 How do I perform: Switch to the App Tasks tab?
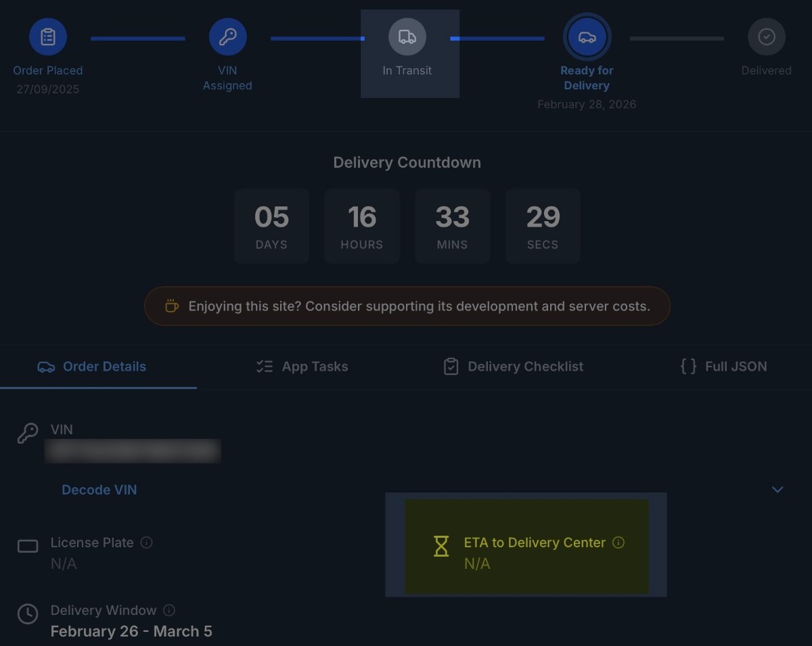[x=302, y=367]
